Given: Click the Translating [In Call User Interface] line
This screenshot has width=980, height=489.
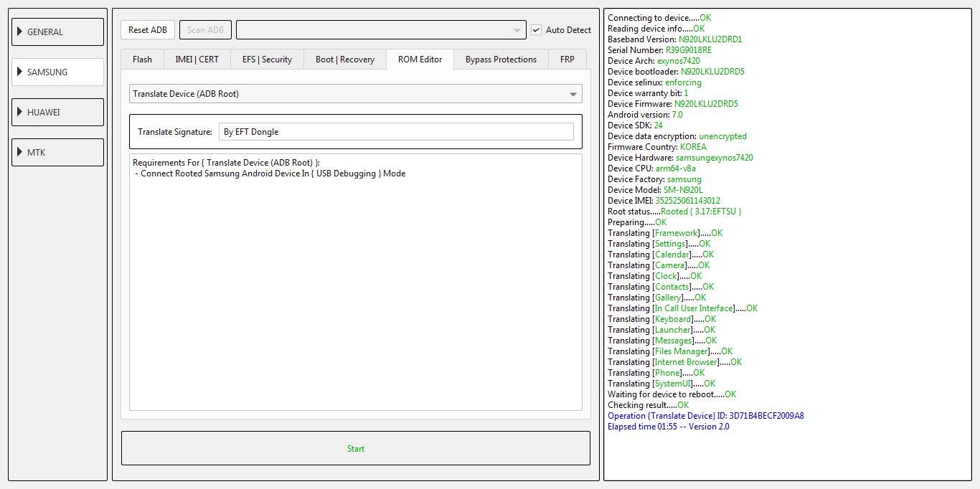Looking at the screenshot, I should click(x=682, y=308).
